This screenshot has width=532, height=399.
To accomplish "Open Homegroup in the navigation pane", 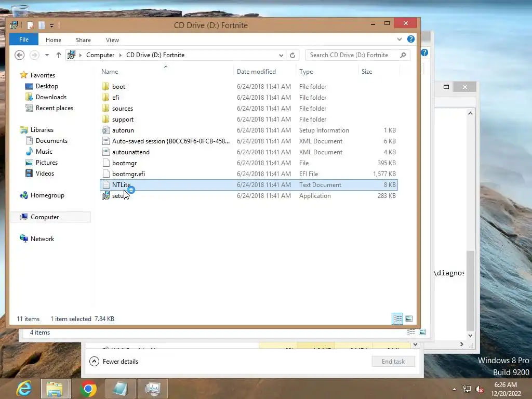I will point(47,195).
